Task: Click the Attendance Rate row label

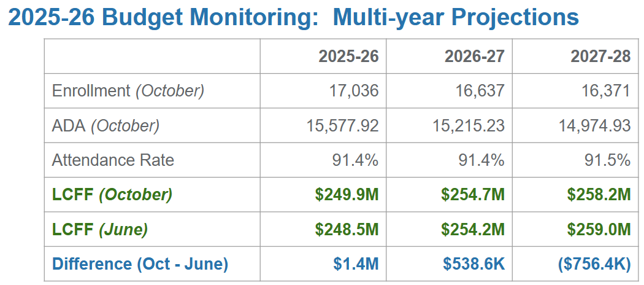Action: (x=113, y=160)
